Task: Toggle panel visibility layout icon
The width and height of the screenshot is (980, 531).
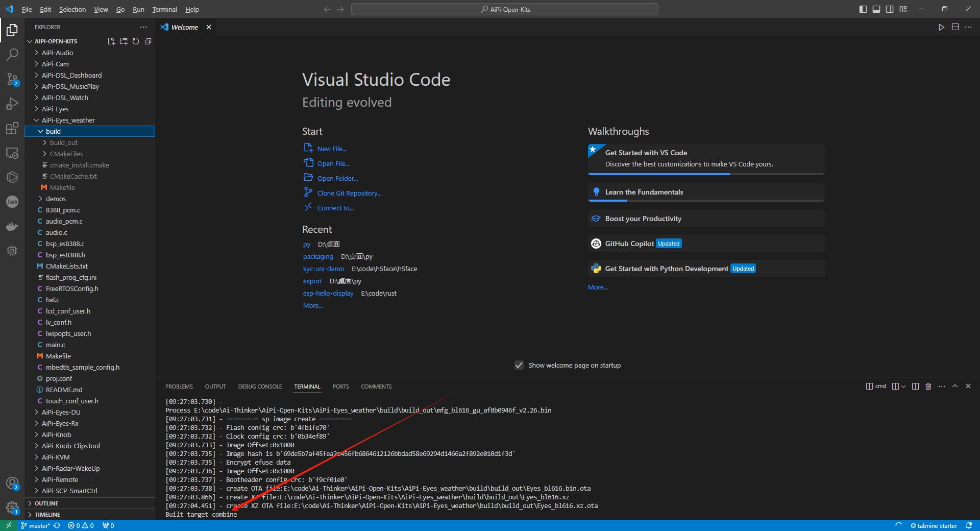Action: click(x=876, y=9)
